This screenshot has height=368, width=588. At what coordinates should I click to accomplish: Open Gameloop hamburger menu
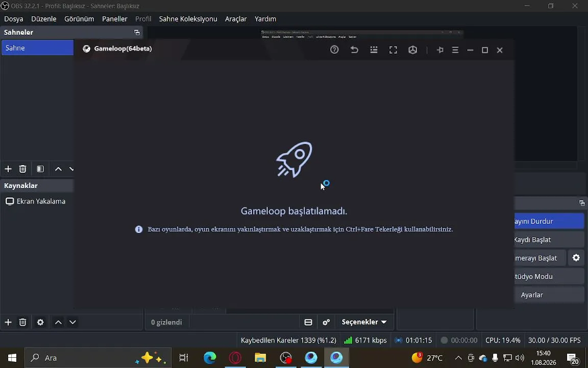[455, 50]
